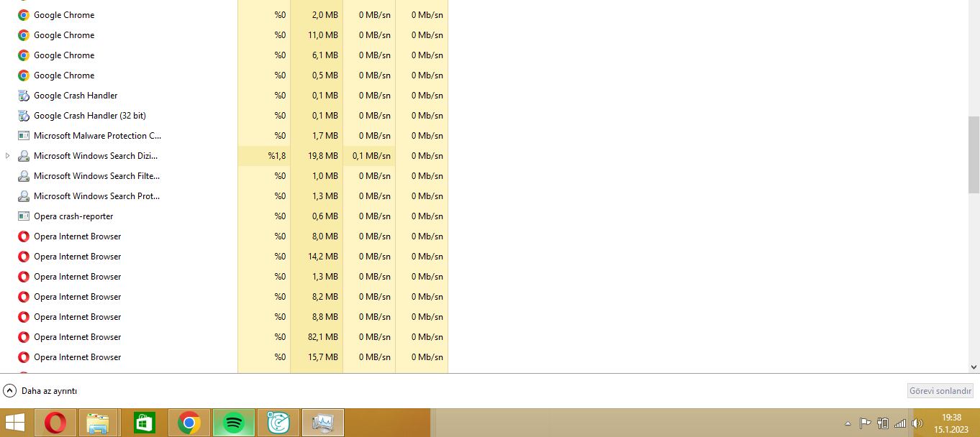Select the Microsoft Windows Search Dizi... process name
This screenshot has width=980, height=437.
pos(96,156)
